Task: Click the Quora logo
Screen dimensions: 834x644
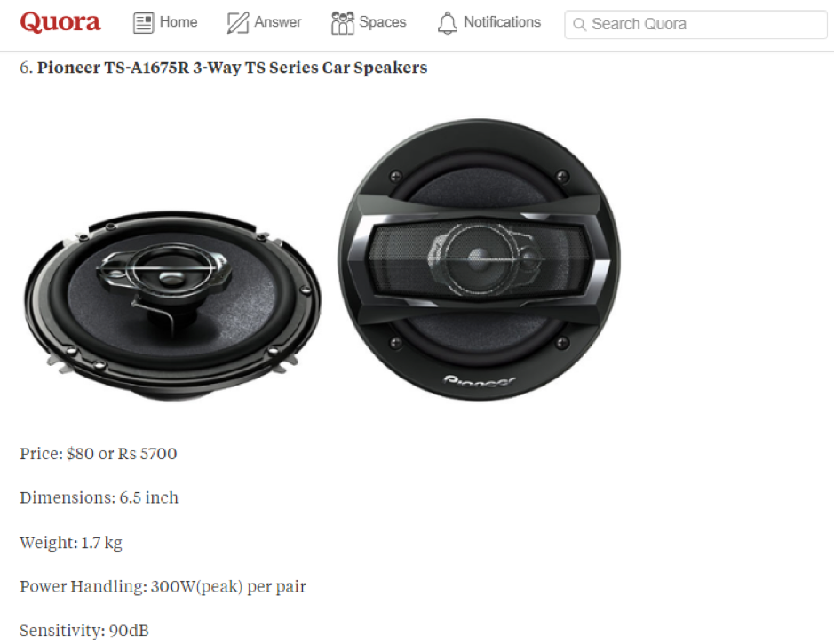Action: (60, 22)
